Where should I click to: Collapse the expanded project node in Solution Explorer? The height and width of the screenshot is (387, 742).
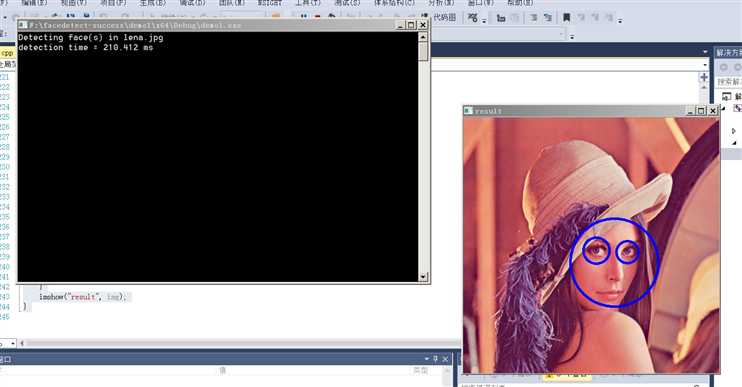tap(724, 108)
